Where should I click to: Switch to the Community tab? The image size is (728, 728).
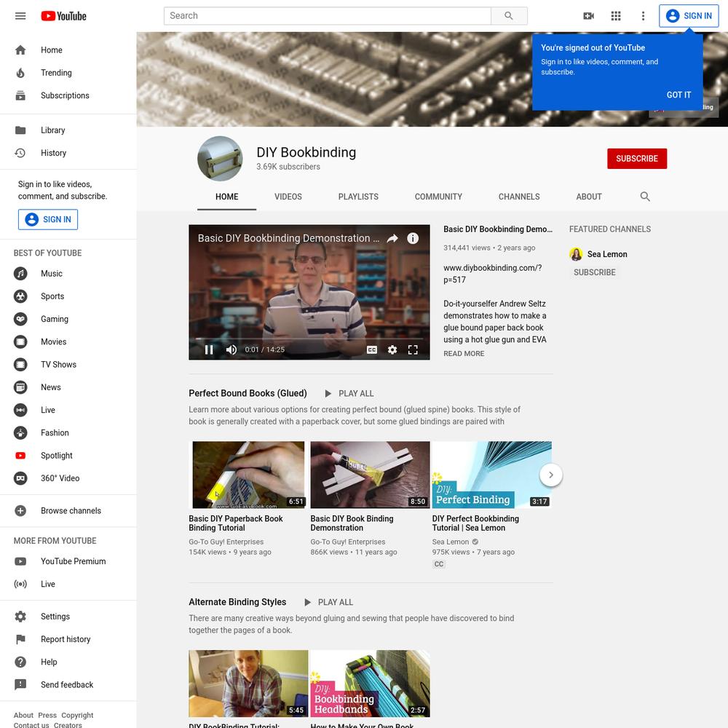(x=438, y=197)
